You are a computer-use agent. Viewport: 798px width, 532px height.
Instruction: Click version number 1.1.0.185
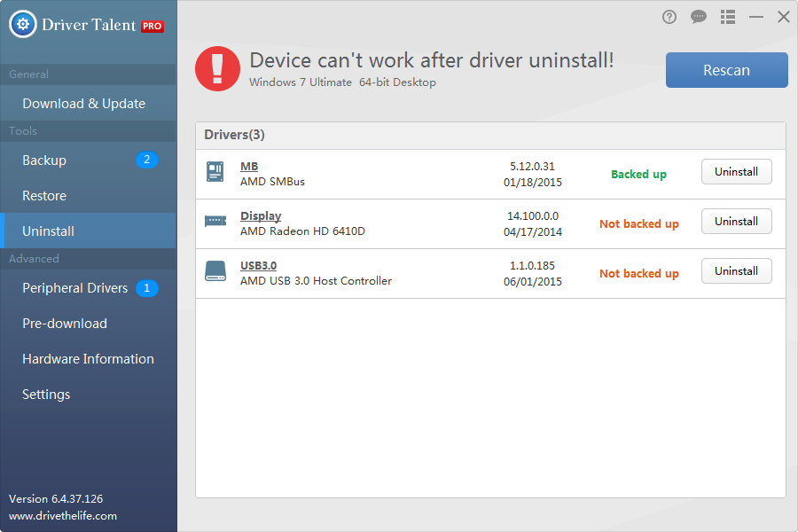click(532, 266)
